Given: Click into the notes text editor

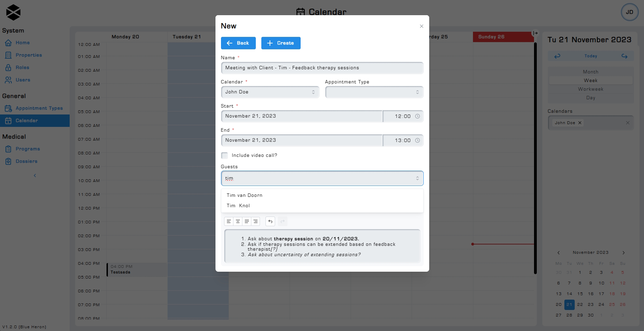Looking at the screenshot, I should pyautogui.click(x=322, y=247).
